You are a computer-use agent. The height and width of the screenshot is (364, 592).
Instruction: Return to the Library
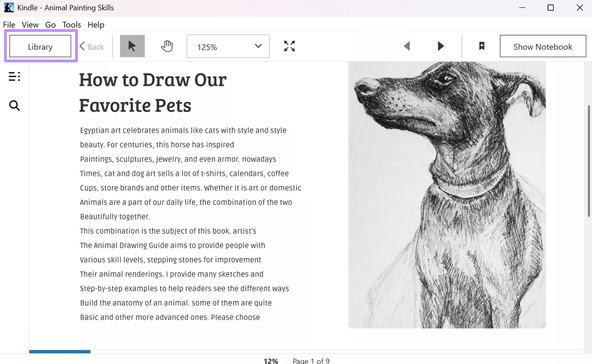tap(40, 46)
